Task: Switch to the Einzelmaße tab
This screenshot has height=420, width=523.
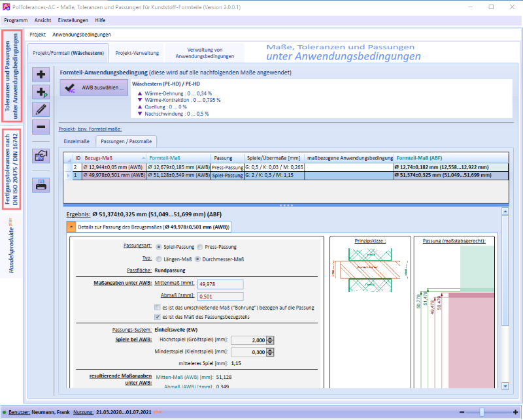Action: click(76, 141)
